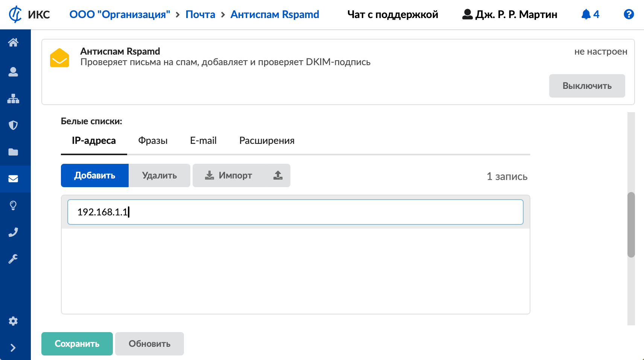Open the gear settings icon in sidebar
This screenshot has height=360, width=644.
tap(13, 321)
